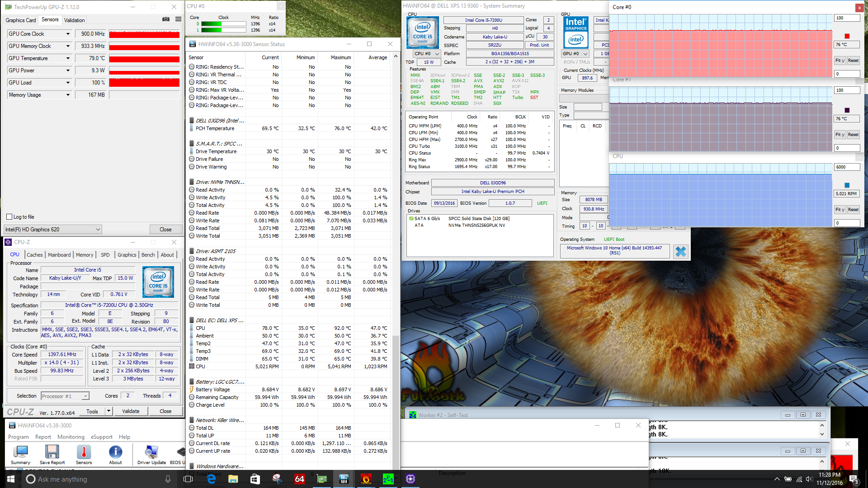
Task: Open the Intel HD Graphics 620 device dropdown
Action: [98, 230]
